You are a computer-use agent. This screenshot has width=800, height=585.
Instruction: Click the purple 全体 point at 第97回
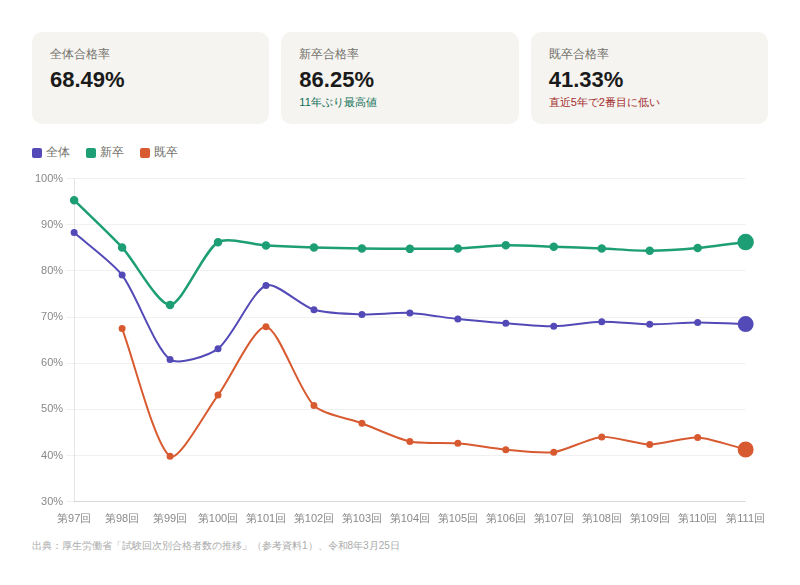[74, 232]
